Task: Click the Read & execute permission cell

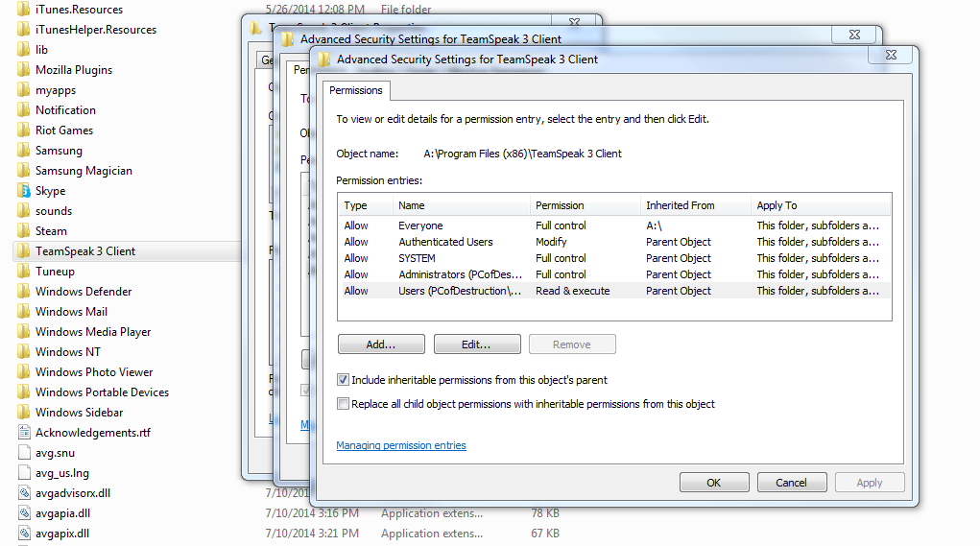Action: click(572, 291)
